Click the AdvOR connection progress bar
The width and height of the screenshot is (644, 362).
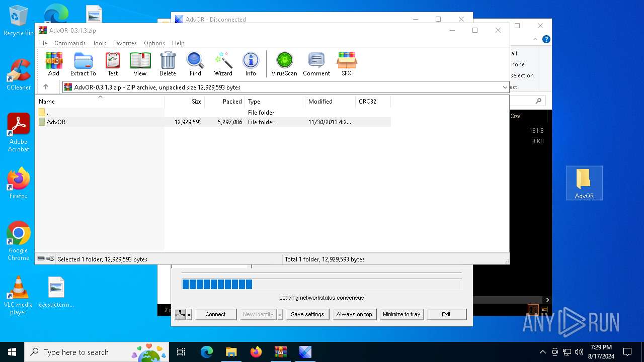[321, 284]
